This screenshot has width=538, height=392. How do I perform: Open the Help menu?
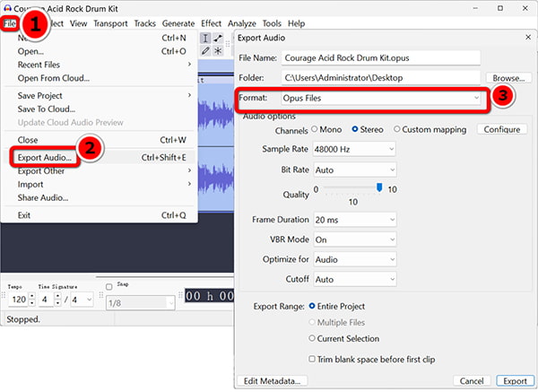tap(296, 23)
